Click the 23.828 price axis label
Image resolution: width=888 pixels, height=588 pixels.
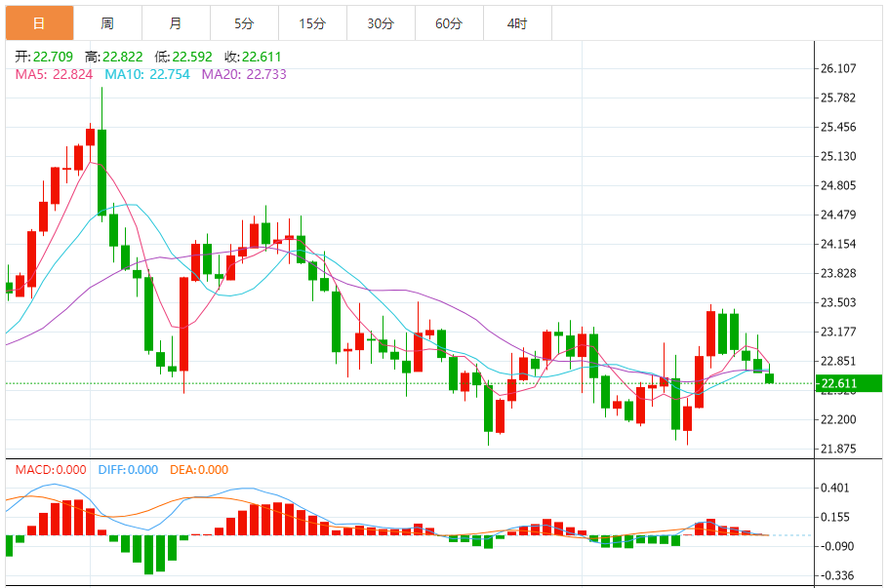tap(839, 273)
